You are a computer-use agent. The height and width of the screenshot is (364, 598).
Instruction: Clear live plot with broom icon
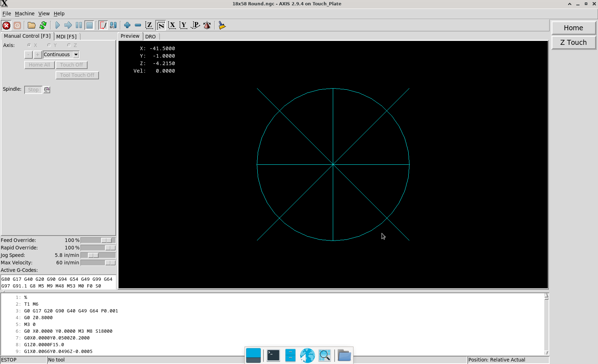pyautogui.click(x=222, y=25)
